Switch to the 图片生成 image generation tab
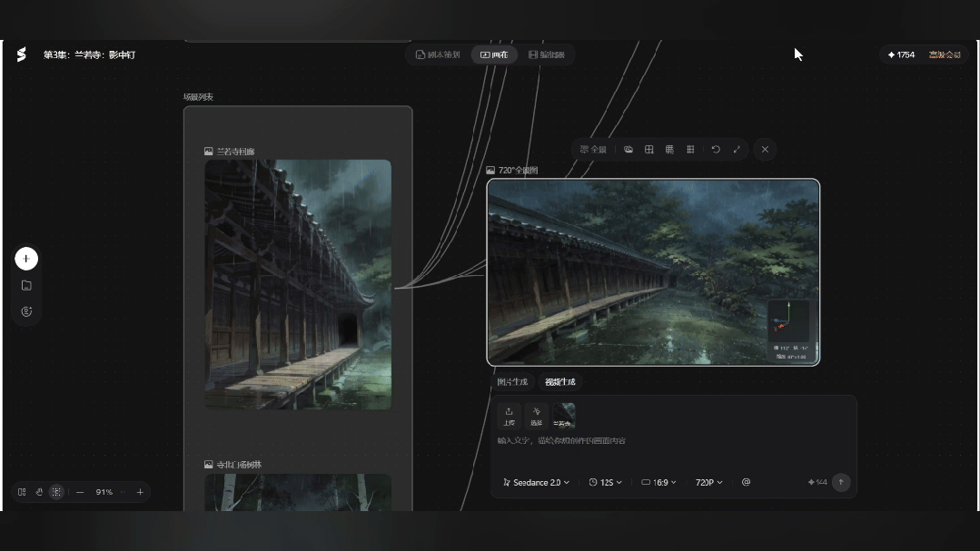Viewport: 980px width, 551px height. 512,381
